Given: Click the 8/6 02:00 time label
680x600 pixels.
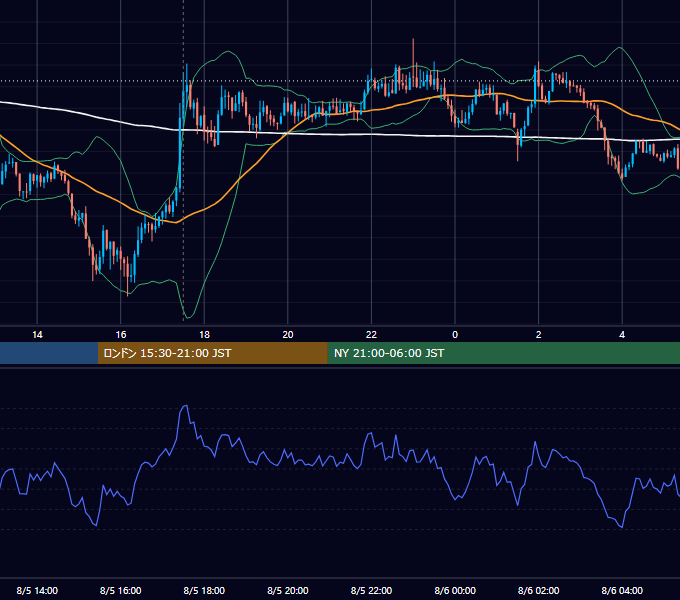Looking at the screenshot, I should 539,590.
